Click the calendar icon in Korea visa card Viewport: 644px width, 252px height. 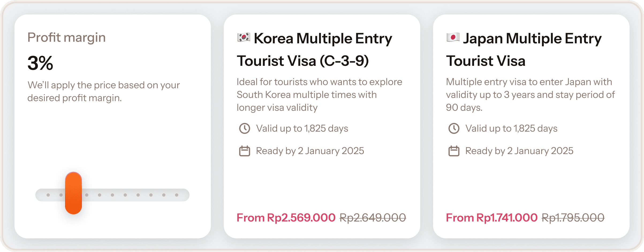(244, 151)
